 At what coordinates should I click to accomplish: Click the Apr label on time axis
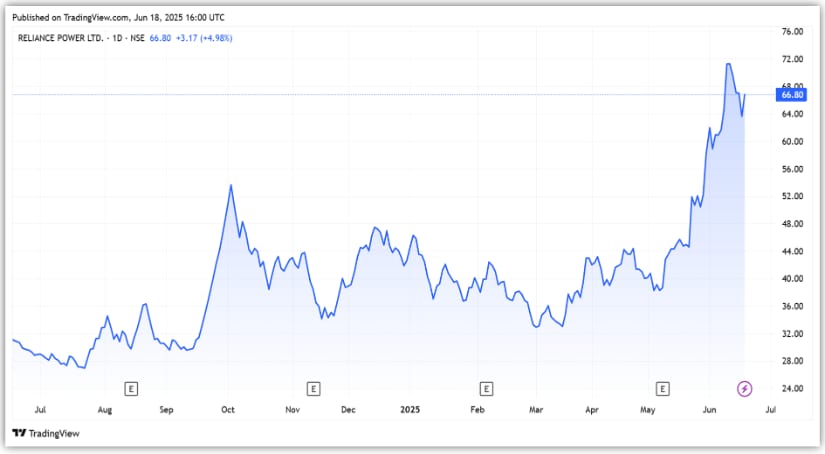pyautogui.click(x=592, y=409)
